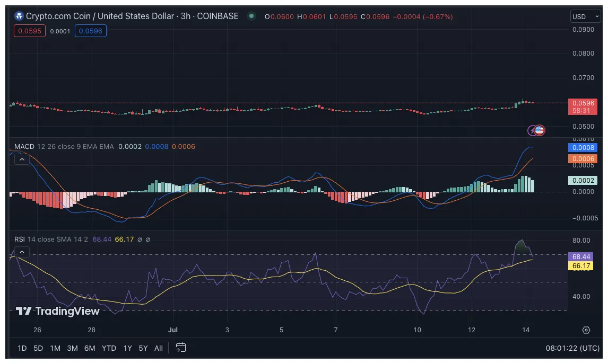This screenshot has height=364, width=608.
Task: Toggle the first RSI visibility circle icon
Action: [x=141, y=239]
